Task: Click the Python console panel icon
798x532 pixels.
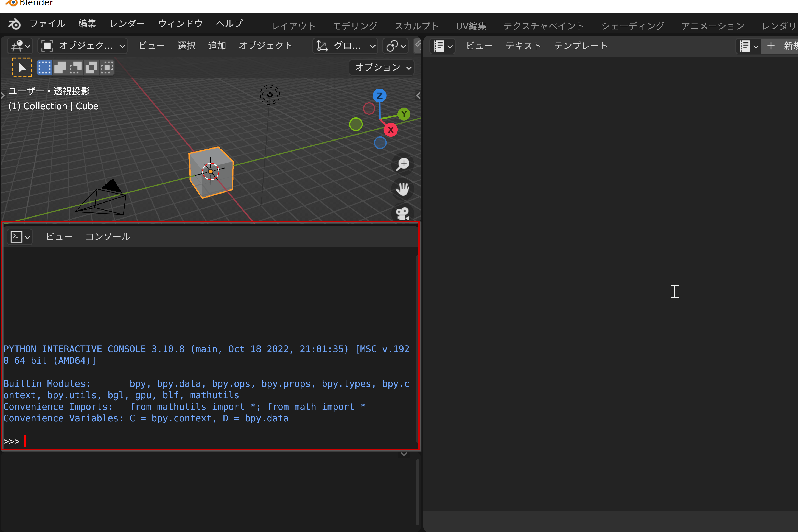Action: [x=16, y=237]
